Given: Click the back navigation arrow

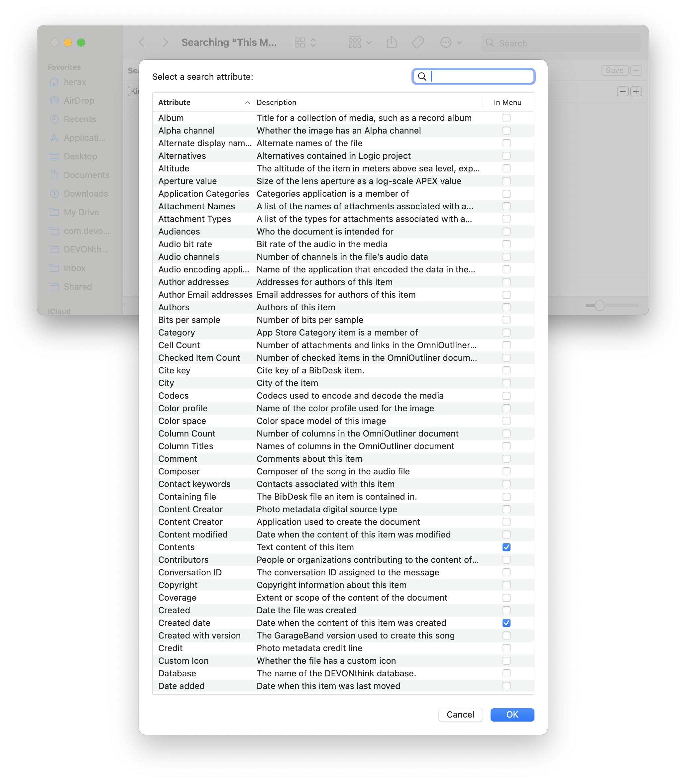Looking at the screenshot, I should pyautogui.click(x=142, y=43).
